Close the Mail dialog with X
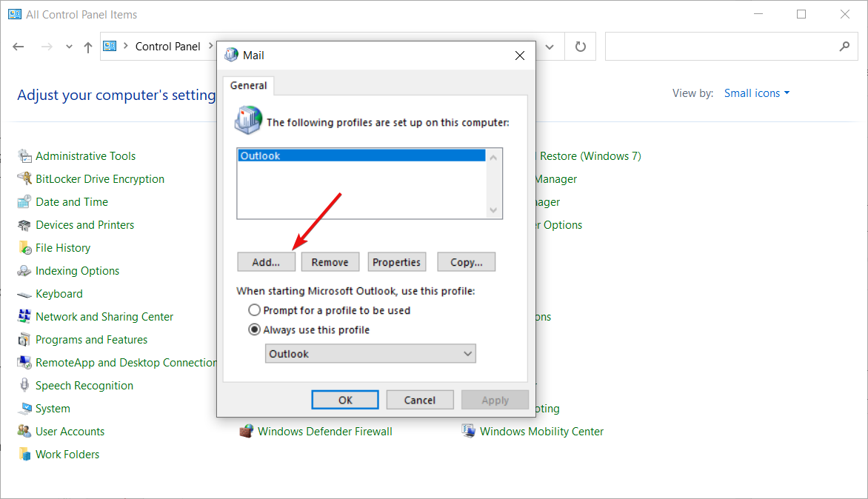868x499 pixels. pos(520,56)
